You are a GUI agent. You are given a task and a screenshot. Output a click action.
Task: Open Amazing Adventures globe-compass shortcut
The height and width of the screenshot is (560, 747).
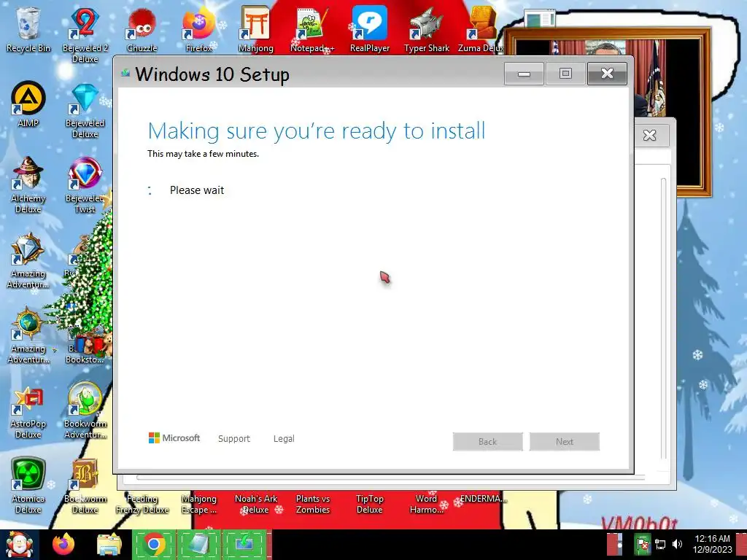[x=28, y=335]
